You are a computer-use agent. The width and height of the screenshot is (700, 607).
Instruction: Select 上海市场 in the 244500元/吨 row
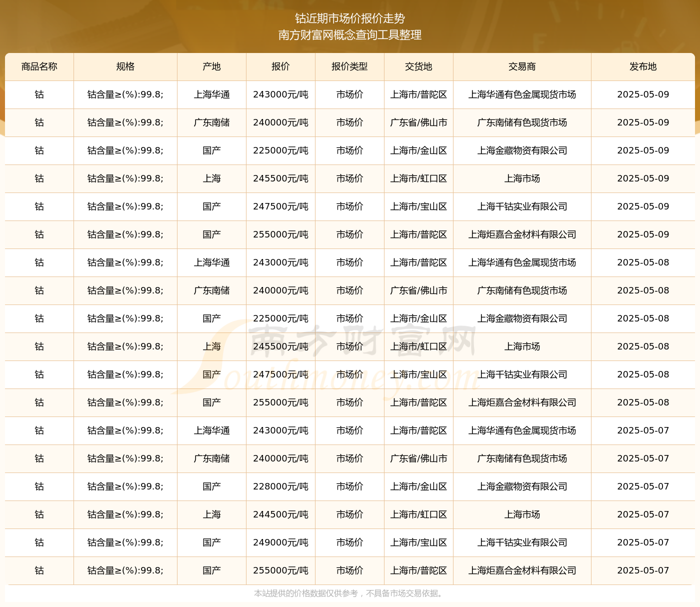522,514
